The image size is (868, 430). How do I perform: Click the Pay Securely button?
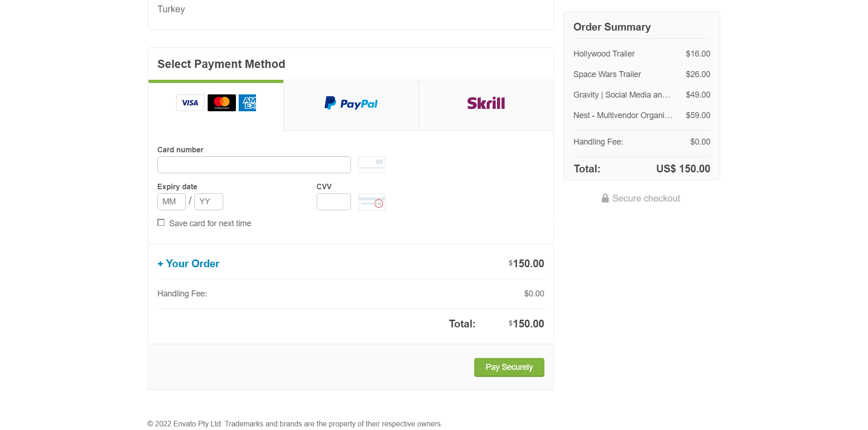click(x=509, y=367)
